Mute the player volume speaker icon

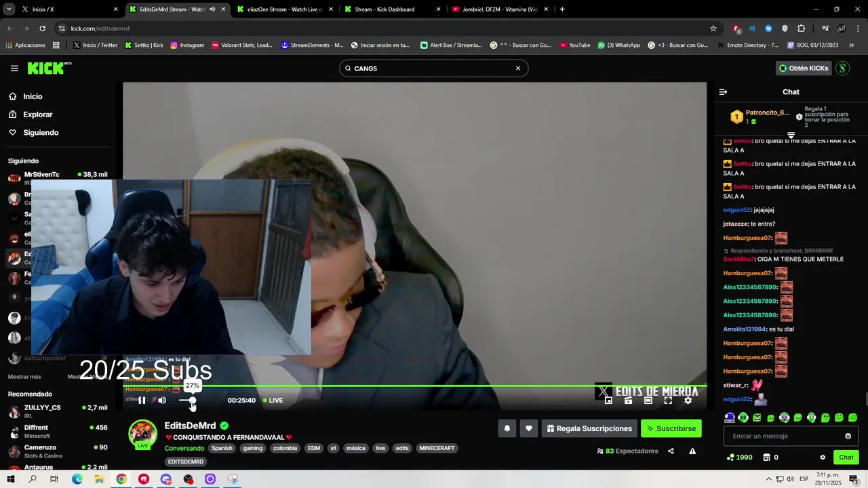pyautogui.click(x=162, y=400)
